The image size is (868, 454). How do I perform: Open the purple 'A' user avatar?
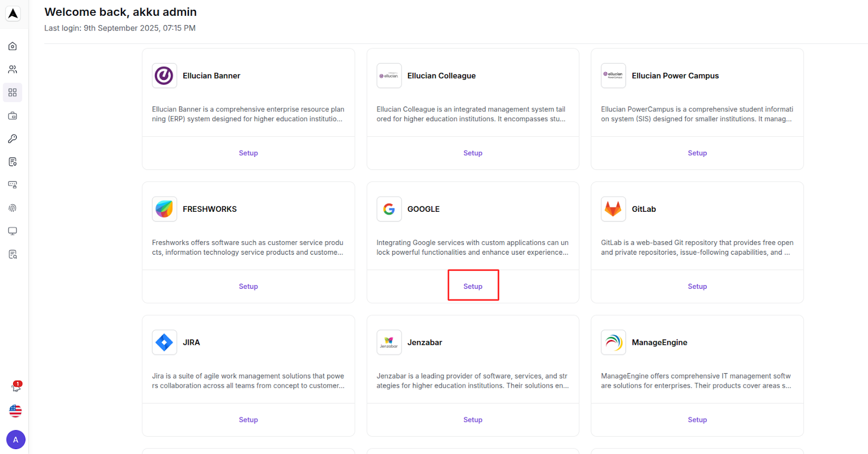coord(16,439)
